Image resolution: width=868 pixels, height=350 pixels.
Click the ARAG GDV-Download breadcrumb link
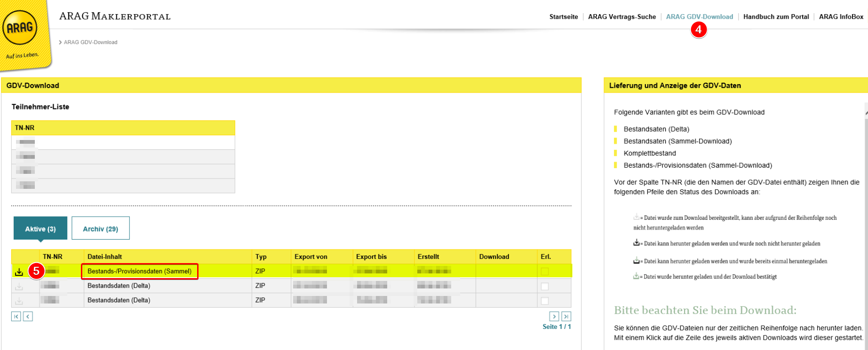pyautogui.click(x=91, y=42)
